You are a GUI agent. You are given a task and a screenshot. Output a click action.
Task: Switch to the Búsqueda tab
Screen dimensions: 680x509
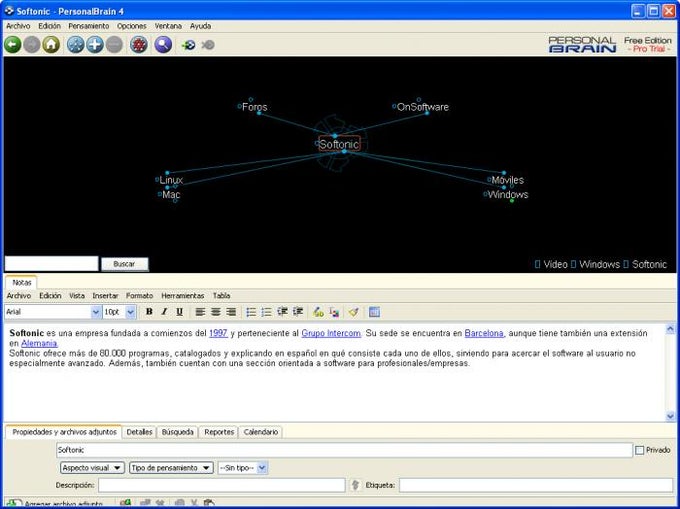click(x=177, y=432)
